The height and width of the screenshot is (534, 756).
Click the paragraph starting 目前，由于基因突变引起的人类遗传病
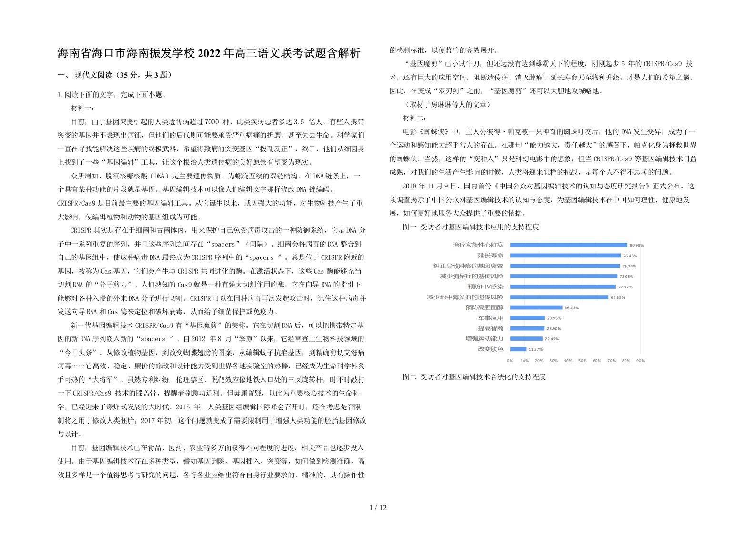tap(212, 142)
